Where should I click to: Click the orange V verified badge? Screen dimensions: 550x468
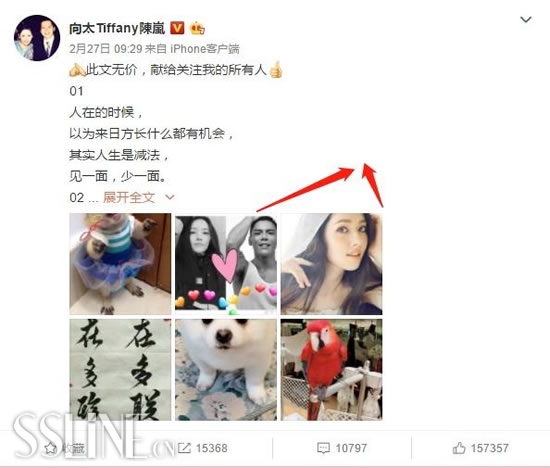(x=177, y=28)
